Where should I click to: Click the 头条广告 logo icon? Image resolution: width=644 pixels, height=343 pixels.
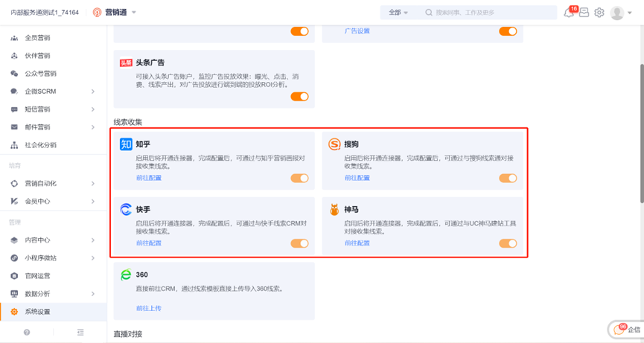point(126,62)
